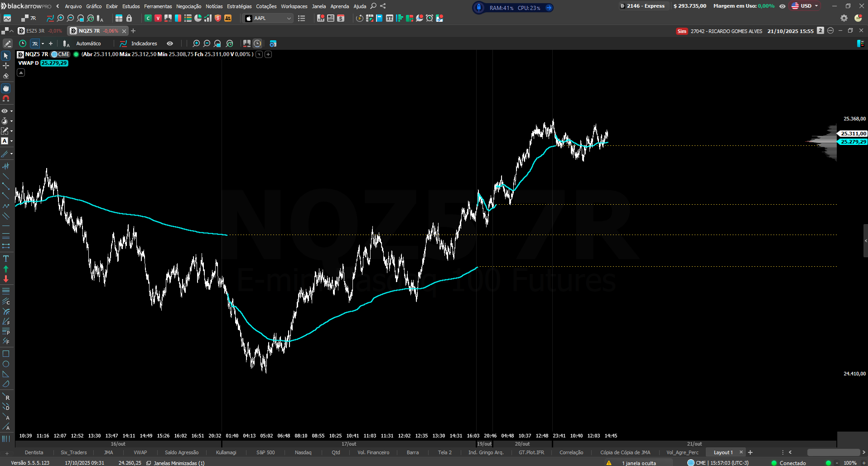Toggle account balance visibility eye icon
This screenshot has height=466, width=868.
[782, 6]
